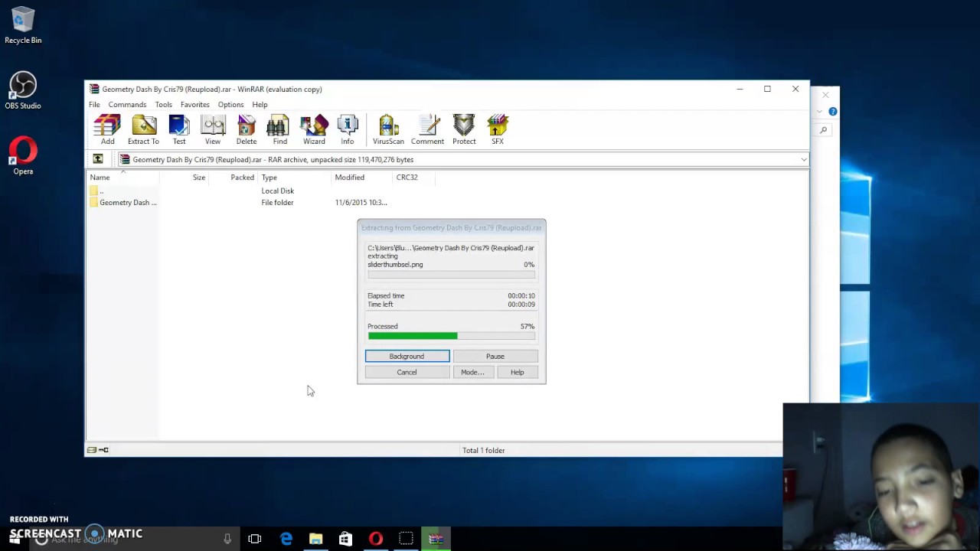Viewport: 980px width, 551px height.
Task: Click the help icon in background window
Action: pyautogui.click(x=833, y=112)
